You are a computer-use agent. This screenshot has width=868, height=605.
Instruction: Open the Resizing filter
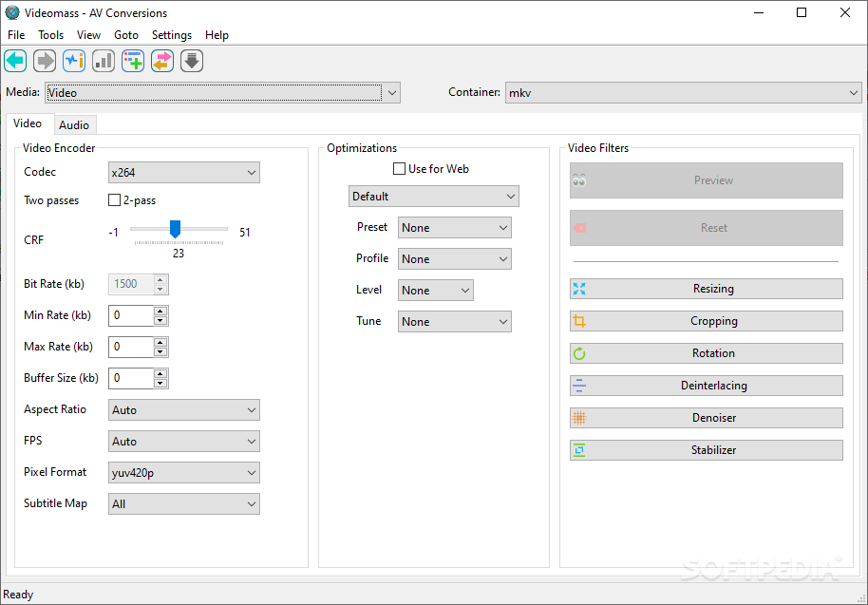point(707,289)
